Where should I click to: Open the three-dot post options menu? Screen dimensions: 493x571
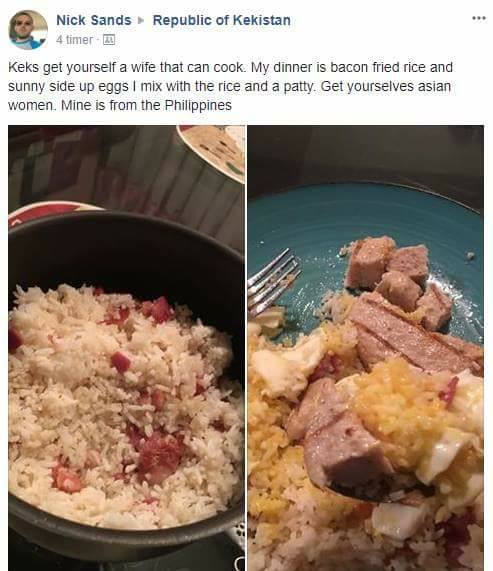point(479,18)
